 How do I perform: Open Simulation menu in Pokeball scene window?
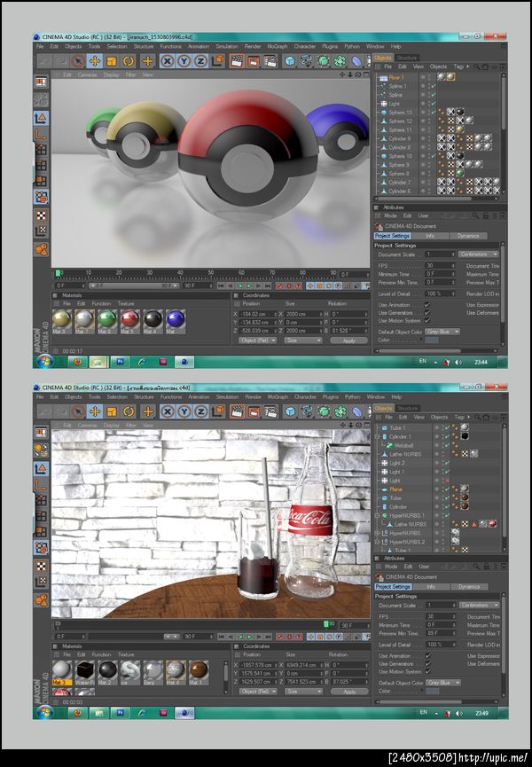[x=227, y=46]
